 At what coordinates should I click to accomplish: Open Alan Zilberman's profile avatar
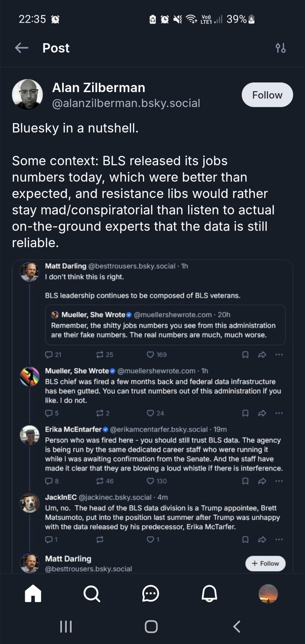[x=27, y=95]
